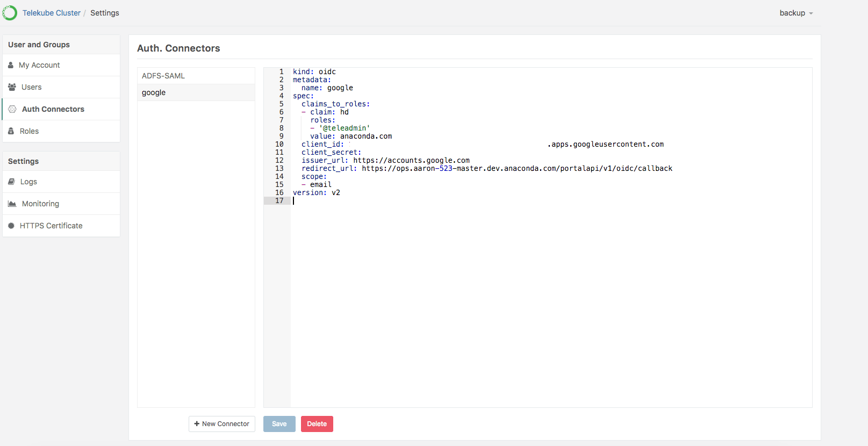Viewport: 868px width, 446px height.
Task: Click the redirect_url line
Action: 487,168
